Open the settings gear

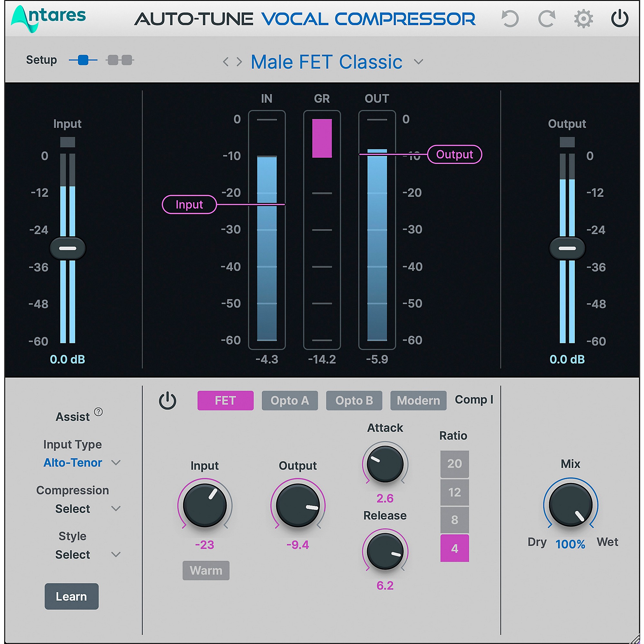tap(583, 19)
